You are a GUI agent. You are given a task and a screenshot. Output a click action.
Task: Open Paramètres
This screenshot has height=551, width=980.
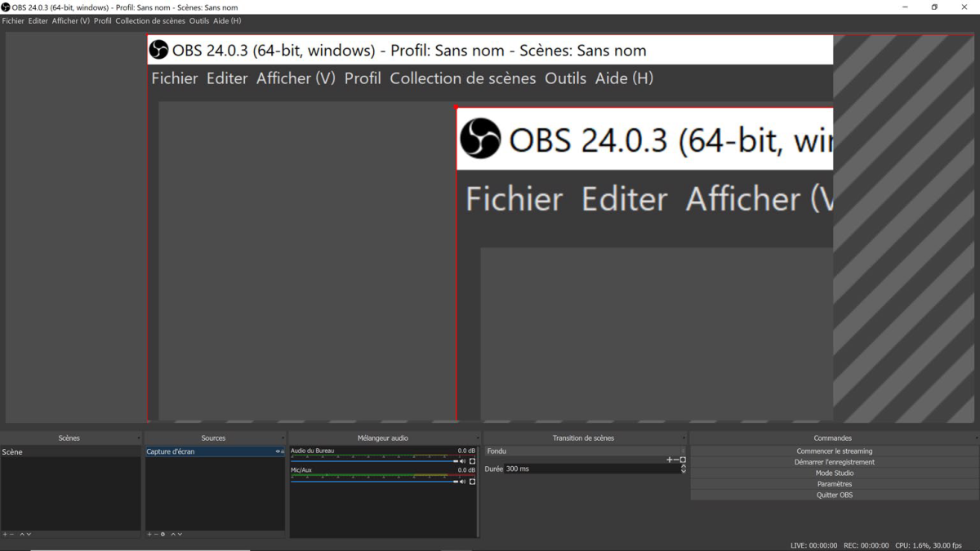pyautogui.click(x=834, y=484)
